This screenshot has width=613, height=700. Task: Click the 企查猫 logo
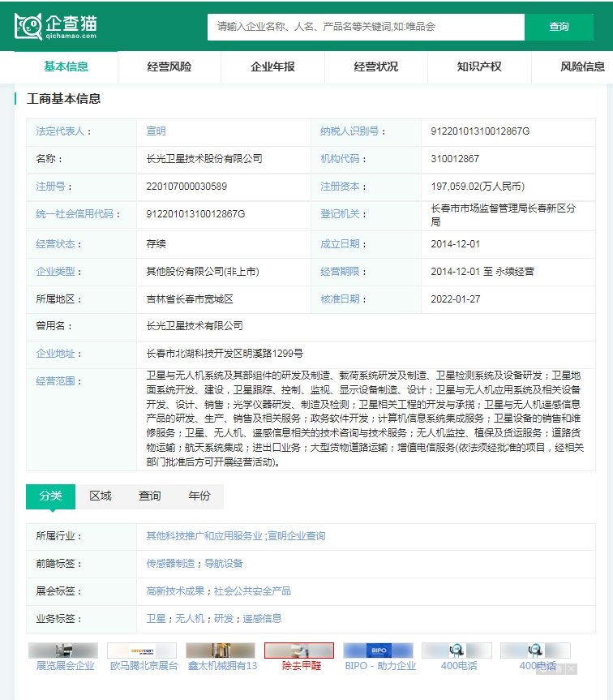point(56,26)
